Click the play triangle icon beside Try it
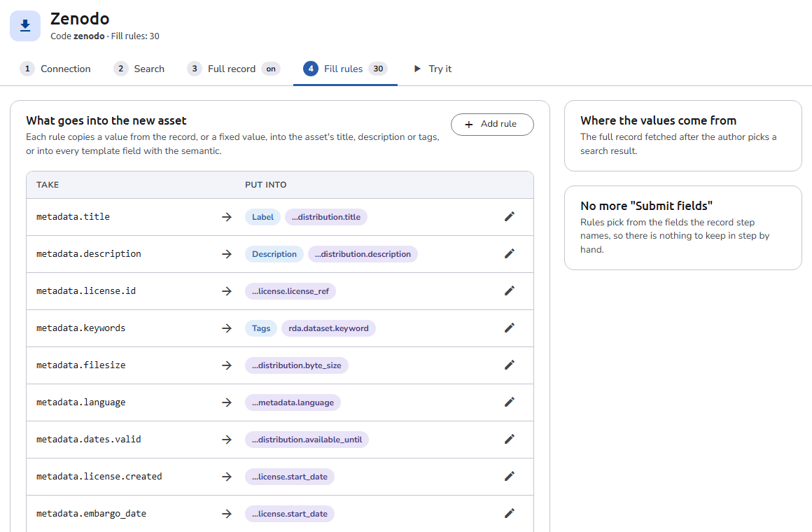812x532 pixels. click(417, 69)
